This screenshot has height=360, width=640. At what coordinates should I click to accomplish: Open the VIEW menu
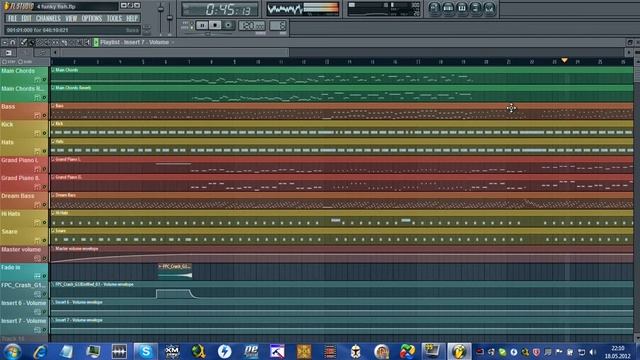coord(71,18)
